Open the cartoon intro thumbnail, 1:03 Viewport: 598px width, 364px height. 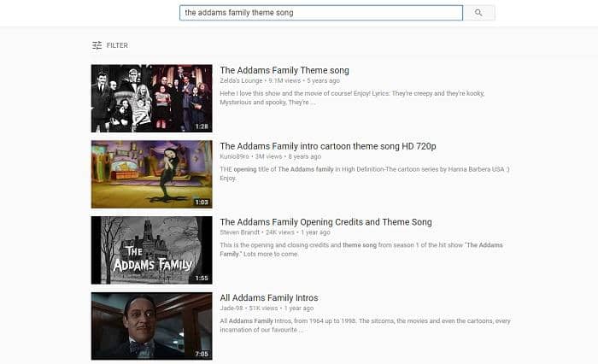[152, 174]
